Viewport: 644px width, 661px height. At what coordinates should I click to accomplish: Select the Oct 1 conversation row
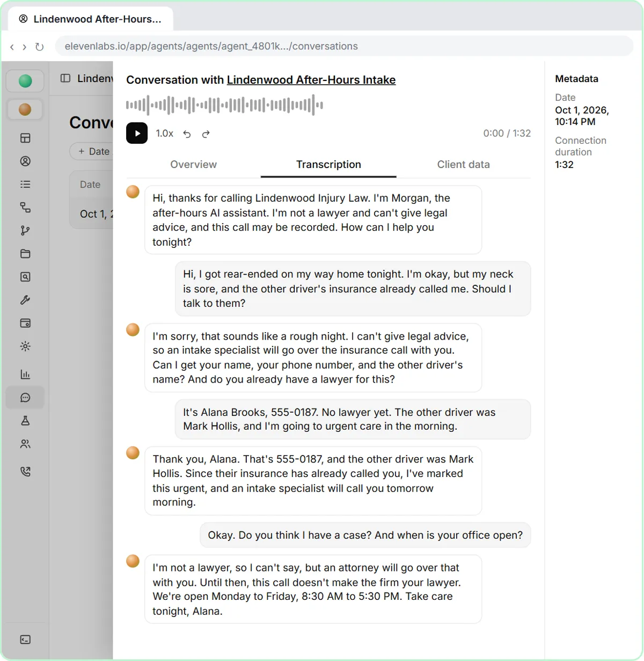point(91,214)
